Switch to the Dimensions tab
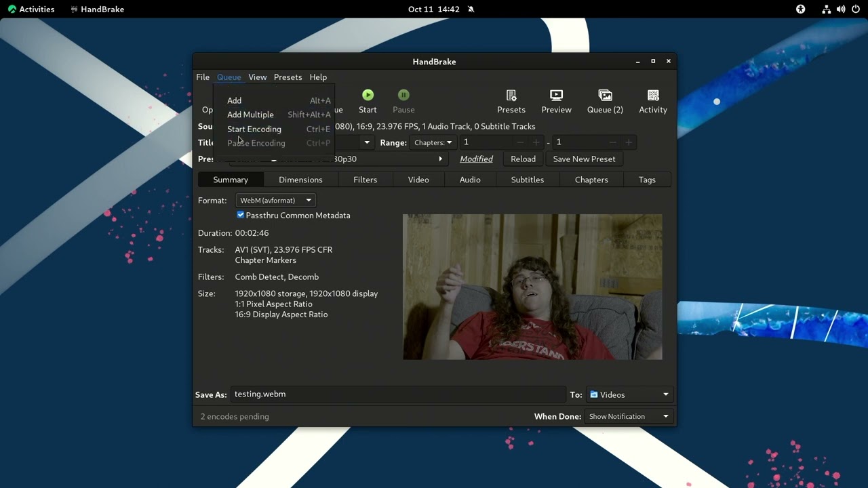This screenshot has width=868, height=488. 300,180
